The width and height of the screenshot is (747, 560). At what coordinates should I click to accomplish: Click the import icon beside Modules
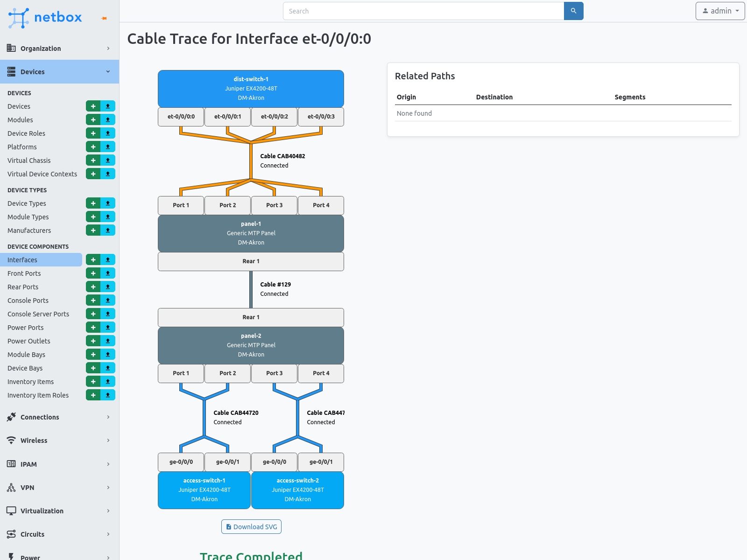(x=107, y=119)
